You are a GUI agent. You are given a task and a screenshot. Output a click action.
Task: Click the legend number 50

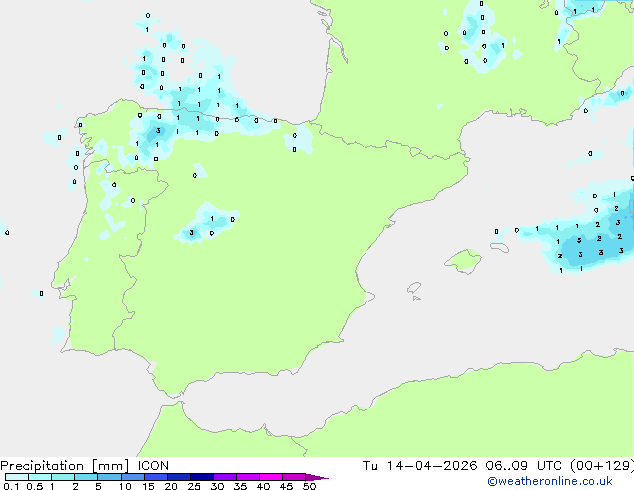pos(310,486)
